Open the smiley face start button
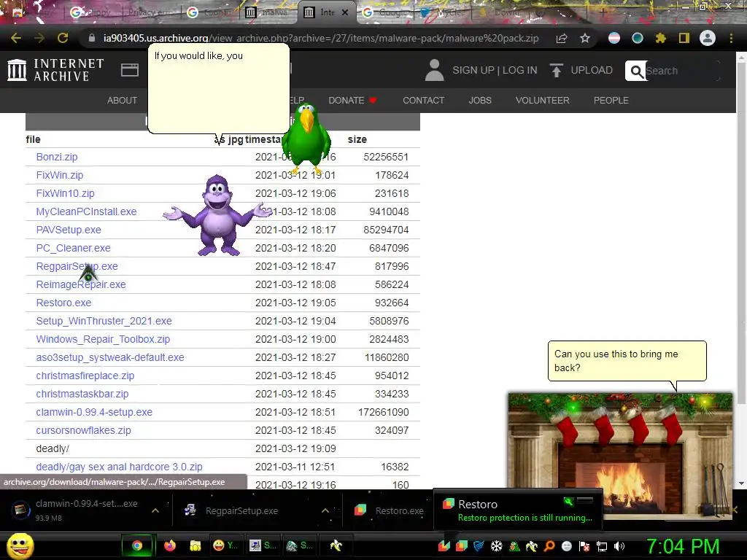747x560 pixels. pyautogui.click(x=20, y=545)
